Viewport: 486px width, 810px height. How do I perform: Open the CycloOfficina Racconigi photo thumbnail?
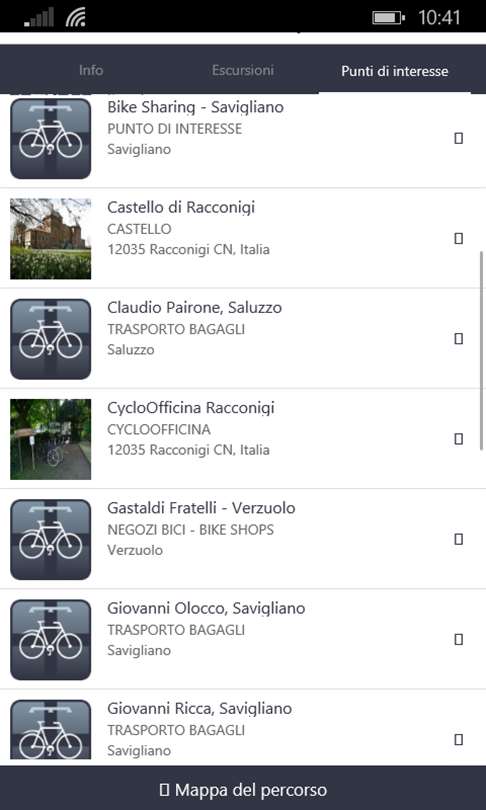pos(51,439)
